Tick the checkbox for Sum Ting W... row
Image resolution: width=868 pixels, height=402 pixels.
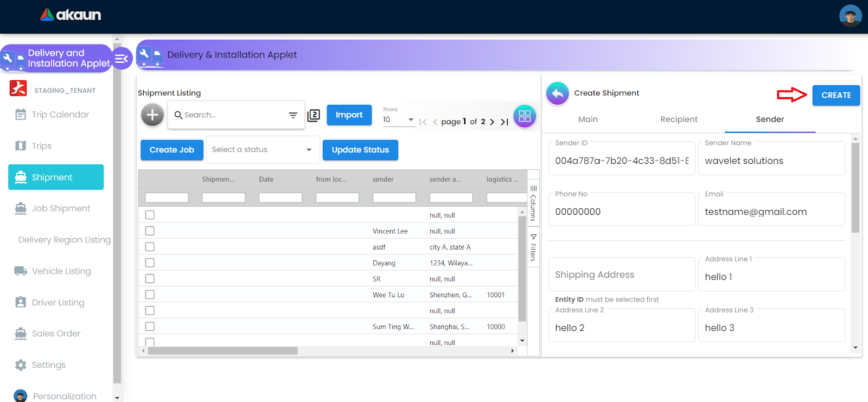[x=150, y=327]
